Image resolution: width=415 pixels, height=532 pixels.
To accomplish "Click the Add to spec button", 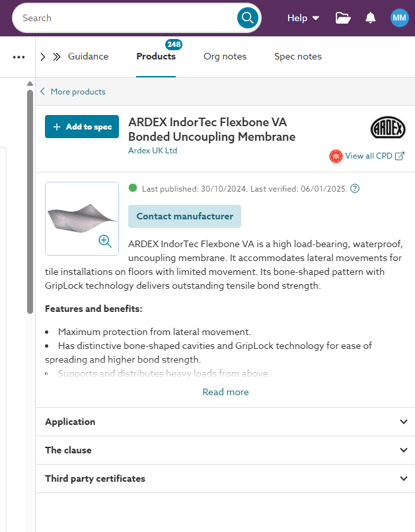I will pos(82,127).
